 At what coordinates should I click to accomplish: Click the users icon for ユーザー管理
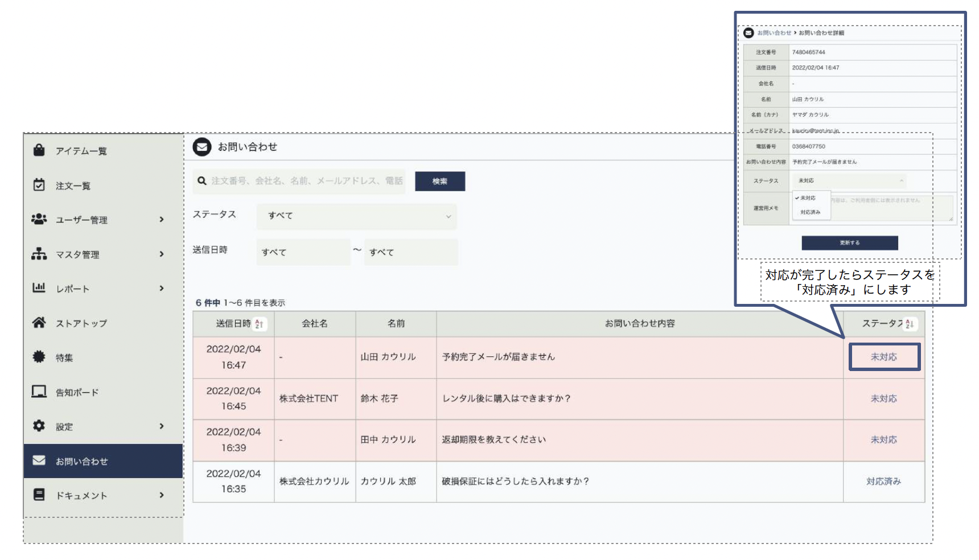click(x=39, y=219)
